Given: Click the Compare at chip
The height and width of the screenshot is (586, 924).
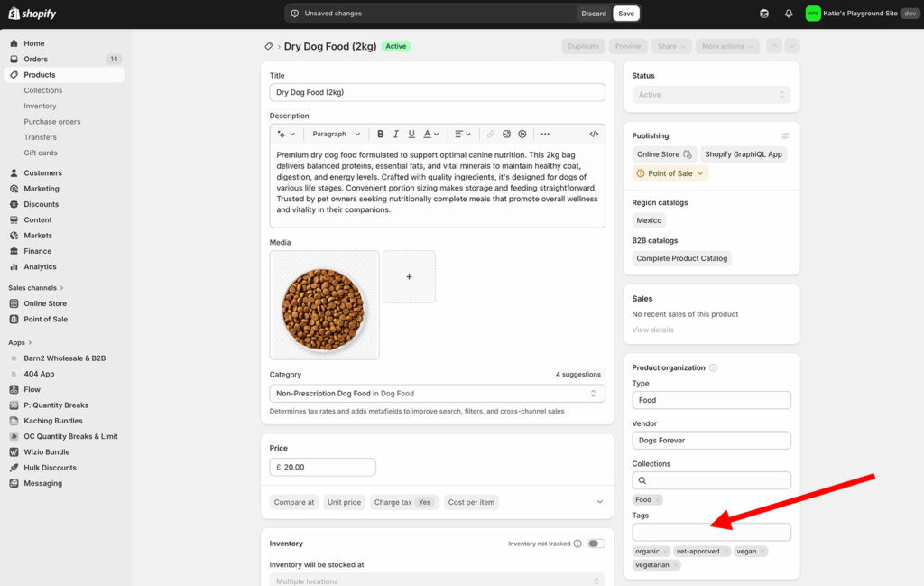Looking at the screenshot, I should [294, 502].
